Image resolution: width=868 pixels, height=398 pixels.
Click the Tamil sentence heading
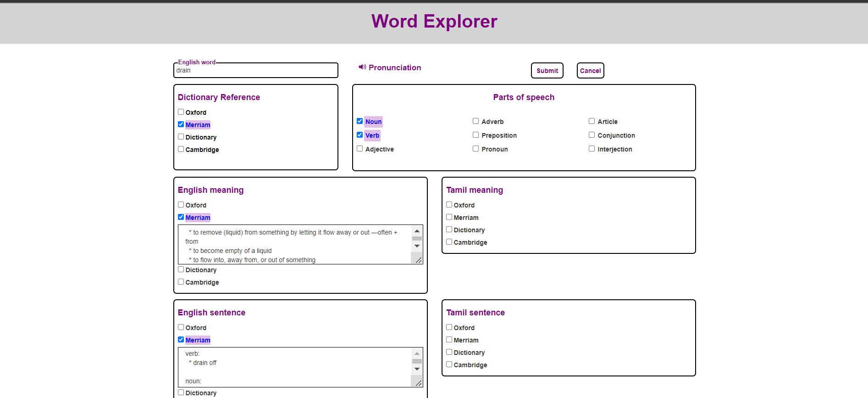[x=475, y=313]
